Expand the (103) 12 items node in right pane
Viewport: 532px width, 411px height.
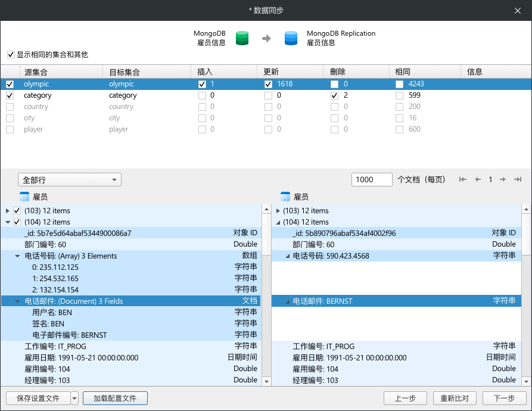point(278,211)
